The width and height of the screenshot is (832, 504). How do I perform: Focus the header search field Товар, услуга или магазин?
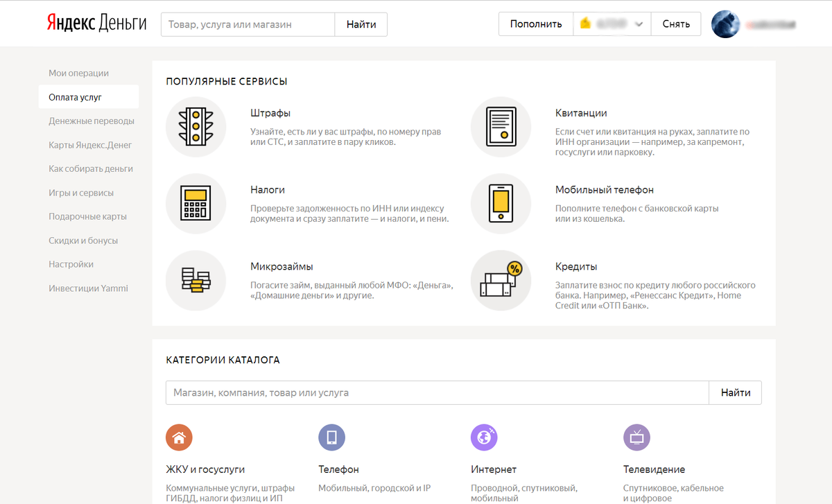pos(248,24)
